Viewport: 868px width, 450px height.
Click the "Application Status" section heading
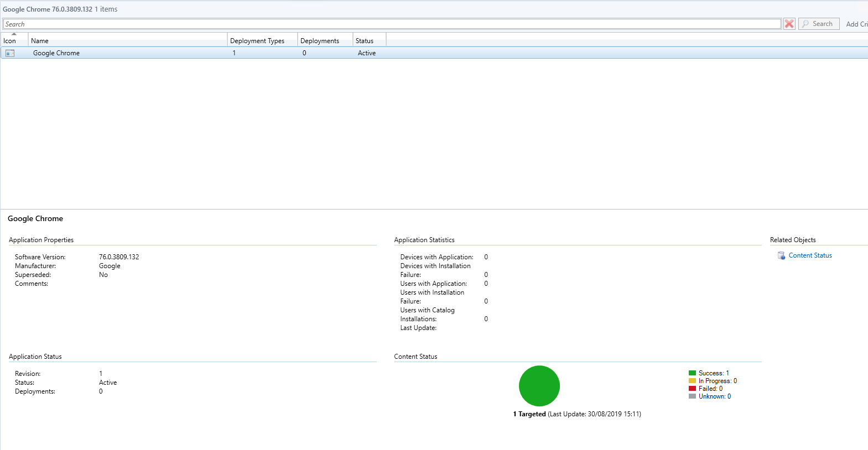pyautogui.click(x=35, y=357)
